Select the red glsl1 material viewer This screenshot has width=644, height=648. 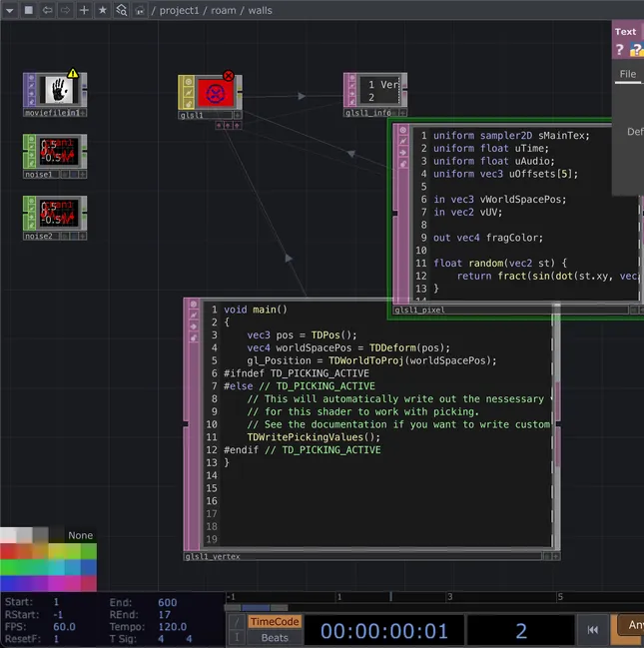point(216,94)
